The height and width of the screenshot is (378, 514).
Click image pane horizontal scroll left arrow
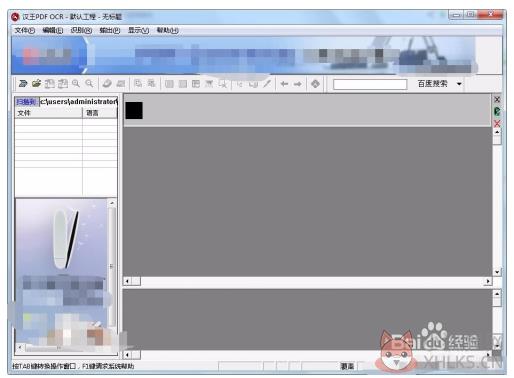point(127,281)
